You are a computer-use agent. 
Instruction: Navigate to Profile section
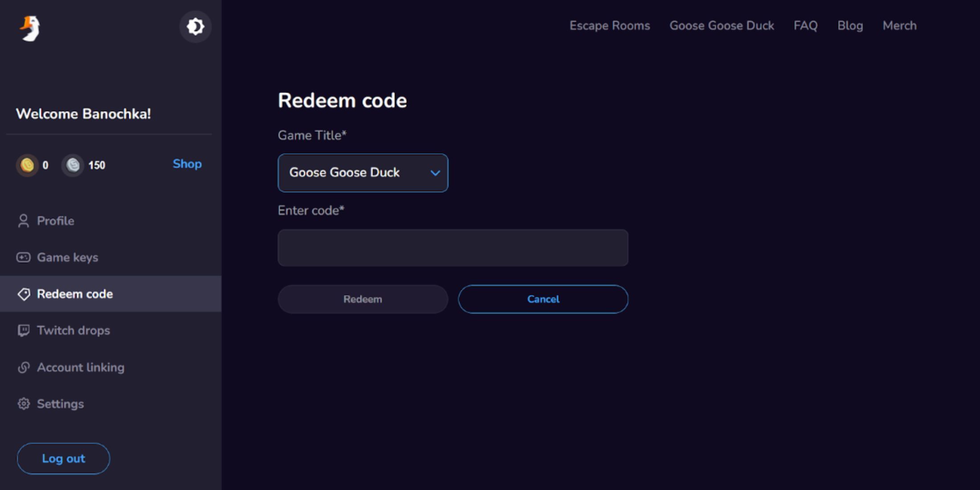tap(55, 220)
